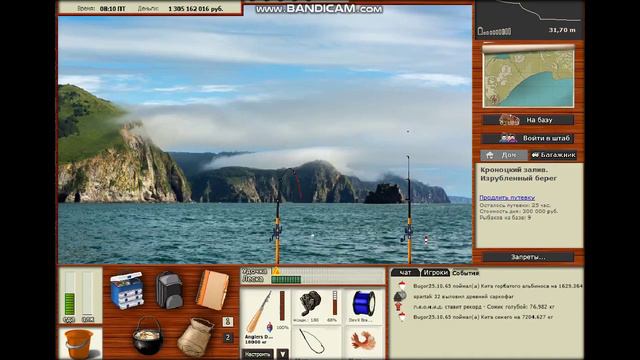Switch to the Багажник tab

coord(553,155)
